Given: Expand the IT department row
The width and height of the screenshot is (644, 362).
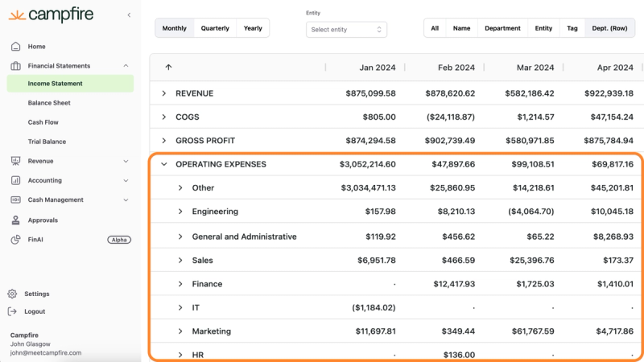Looking at the screenshot, I should [x=180, y=307].
